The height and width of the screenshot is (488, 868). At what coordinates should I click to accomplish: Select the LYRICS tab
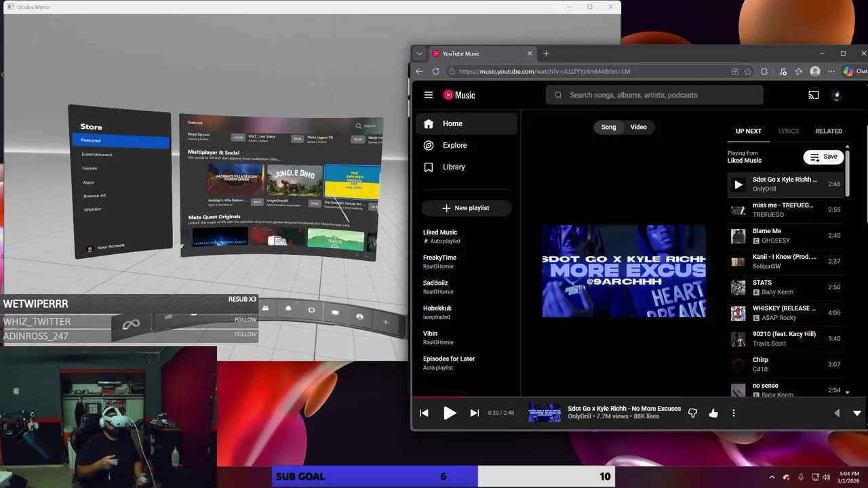[x=789, y=131]
